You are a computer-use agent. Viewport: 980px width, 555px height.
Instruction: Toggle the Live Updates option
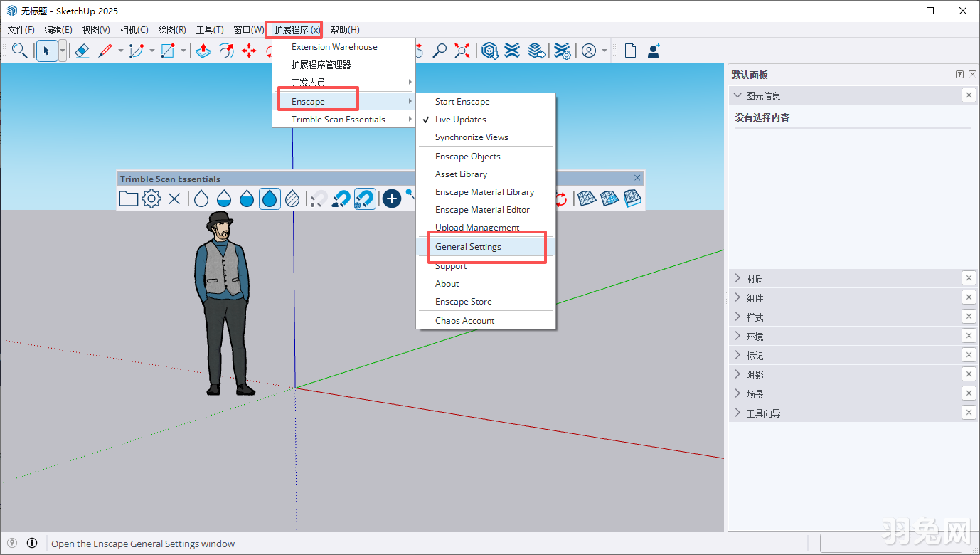(x=460, y=120)
